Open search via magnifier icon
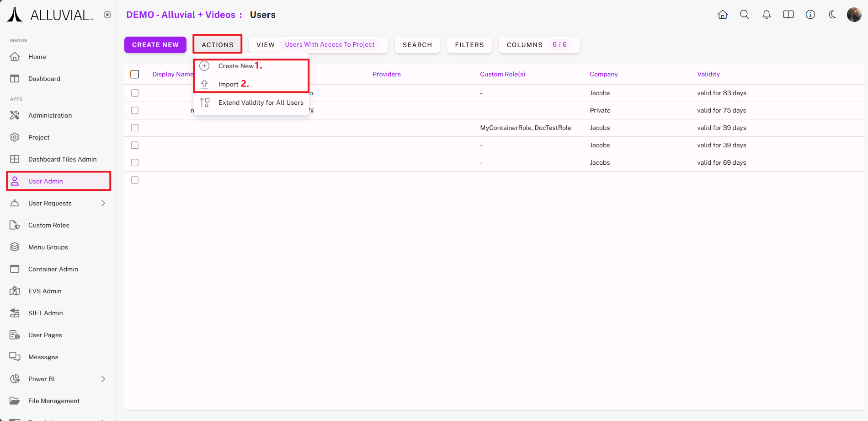Image resolution: width=868 pixels, height=421 pixels. click(744, 15)
